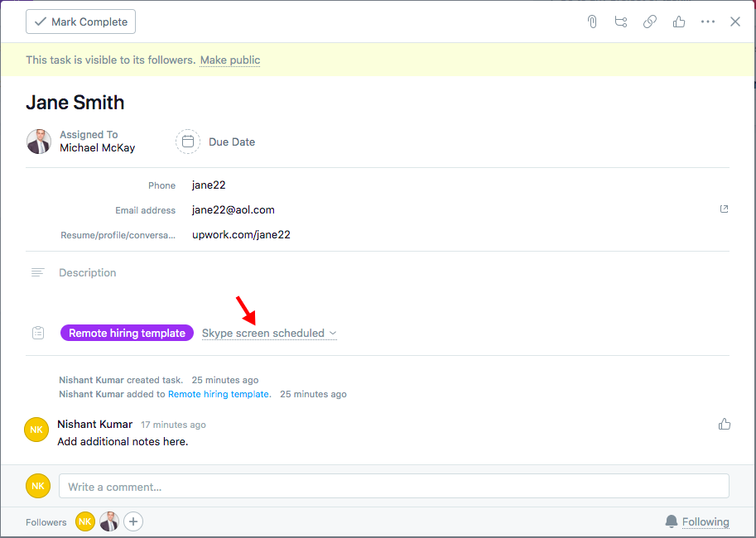Like Nishant Kumar's comment with thumbs-up
The image size is (756, 538).
click(725, 425)
